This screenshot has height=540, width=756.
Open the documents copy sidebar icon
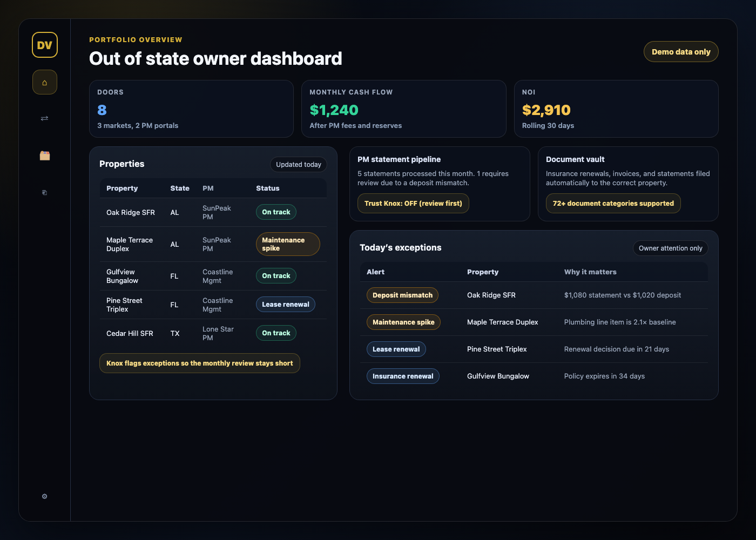(45, 192)
